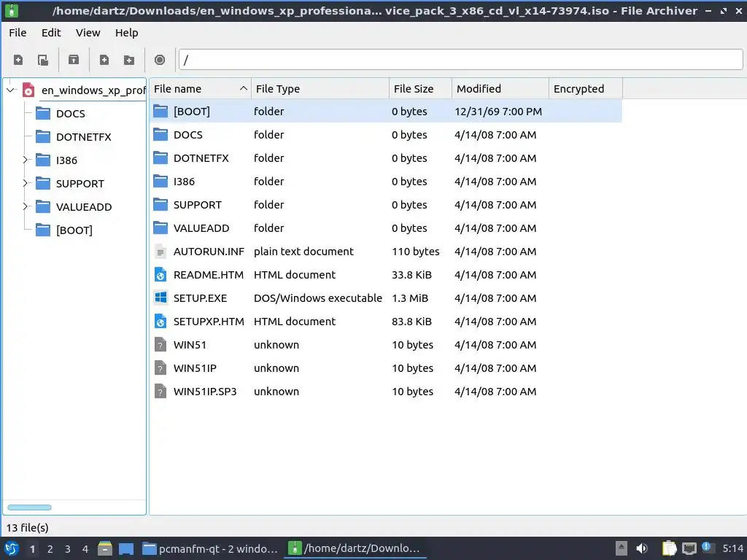Click the folder icon beside I386 in file list
This screenshot has width=747, height=560.
coord(160,182)
